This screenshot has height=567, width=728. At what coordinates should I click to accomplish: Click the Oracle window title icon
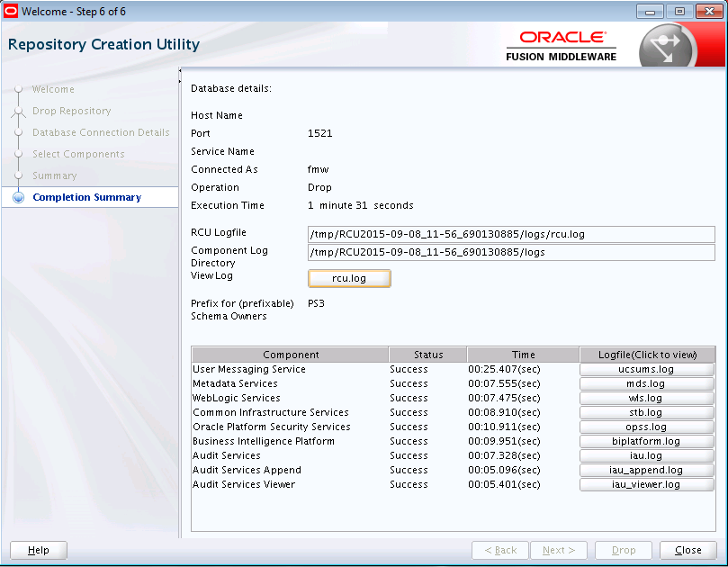(10, 11)
